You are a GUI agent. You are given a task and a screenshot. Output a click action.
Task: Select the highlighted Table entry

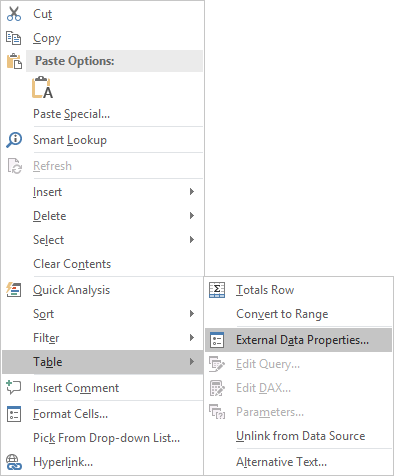coord(102,362)
